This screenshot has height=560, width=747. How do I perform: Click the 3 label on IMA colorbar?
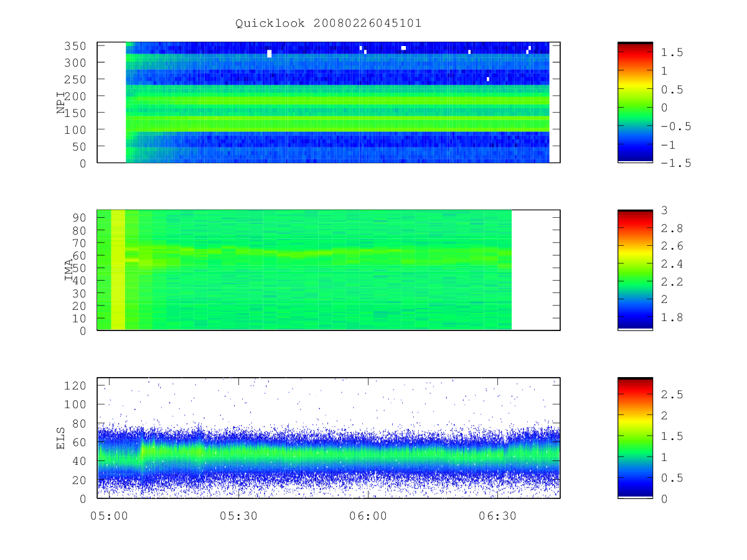tap(664, 210)
